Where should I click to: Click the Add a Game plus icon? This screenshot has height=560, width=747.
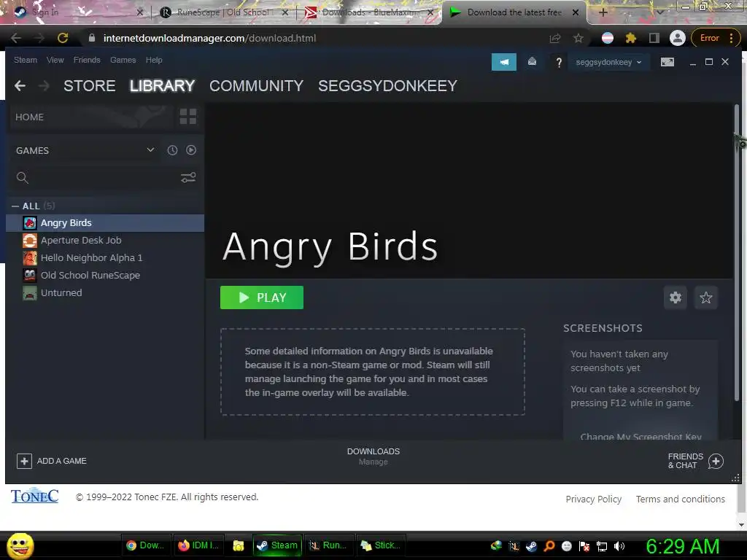coord(24,461)
